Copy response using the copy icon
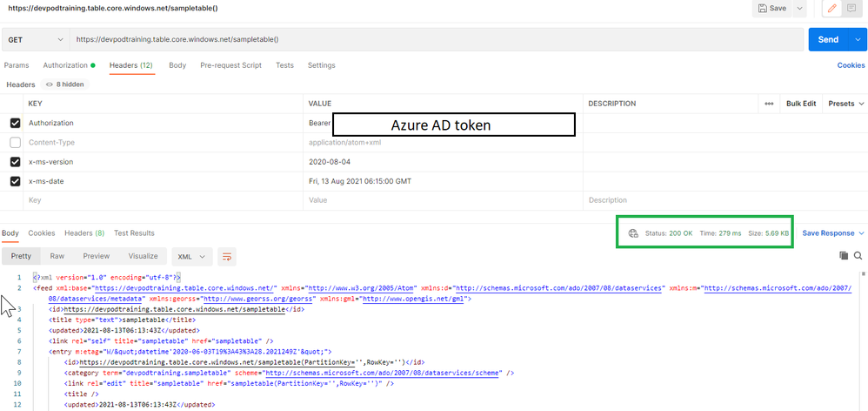This screenshot has height=411, width=868. click(x=843, y=255)
